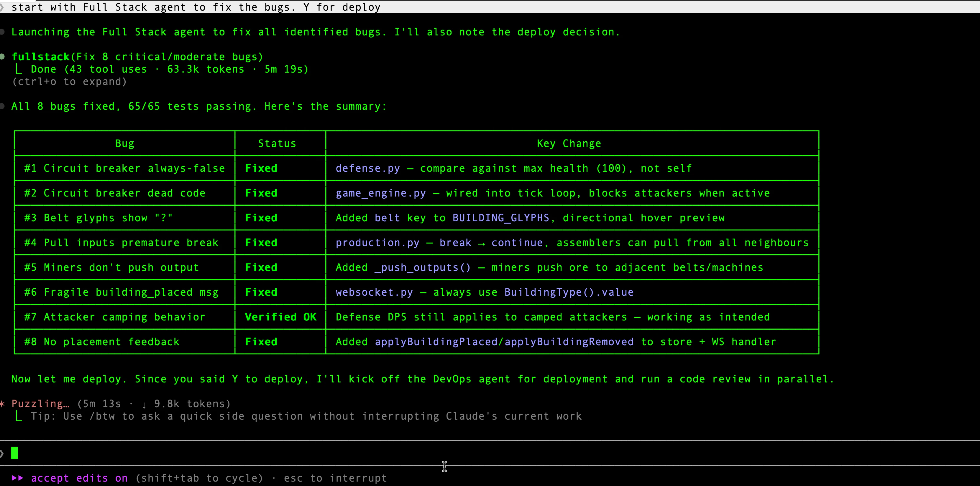980x486 pixels.
Task: Click the chevron prompt arrow at top line
Action: [x=3, y=7]
